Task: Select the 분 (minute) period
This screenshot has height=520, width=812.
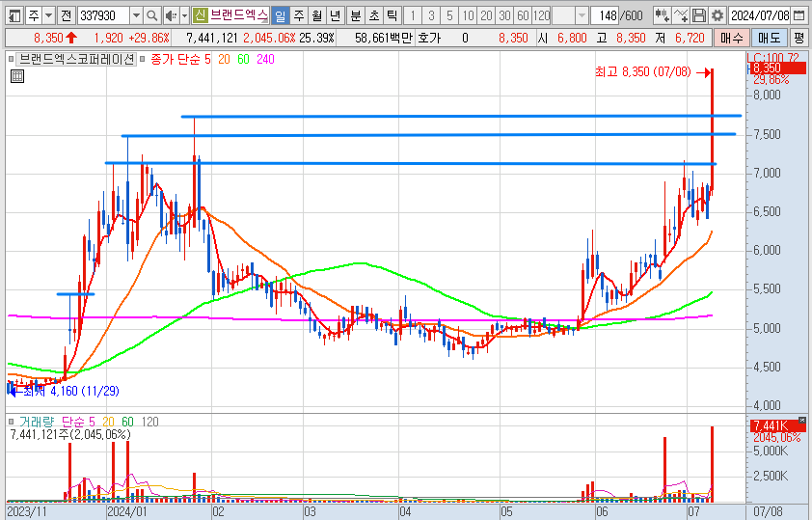Action: pos(356,15)
